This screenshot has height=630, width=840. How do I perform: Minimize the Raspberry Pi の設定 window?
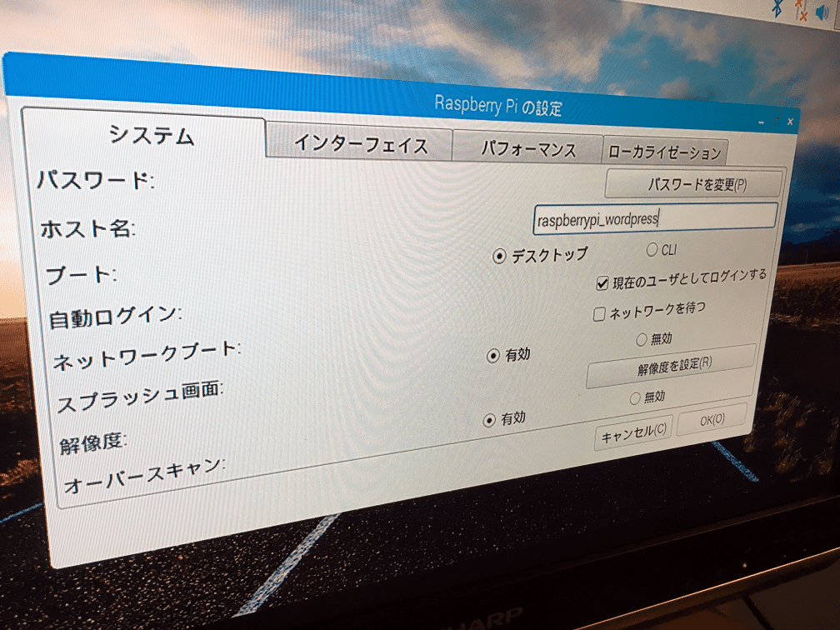[x=762, y=122]
